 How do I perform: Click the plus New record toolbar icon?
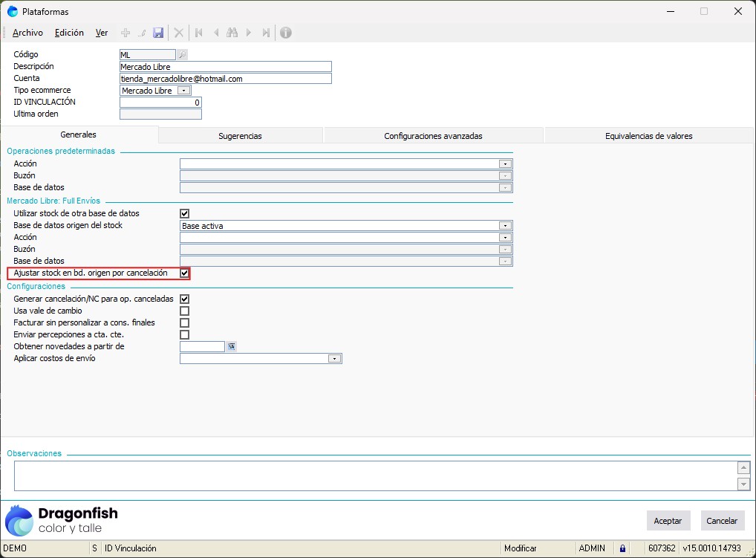pyautogui.click(x=126, y=33)
